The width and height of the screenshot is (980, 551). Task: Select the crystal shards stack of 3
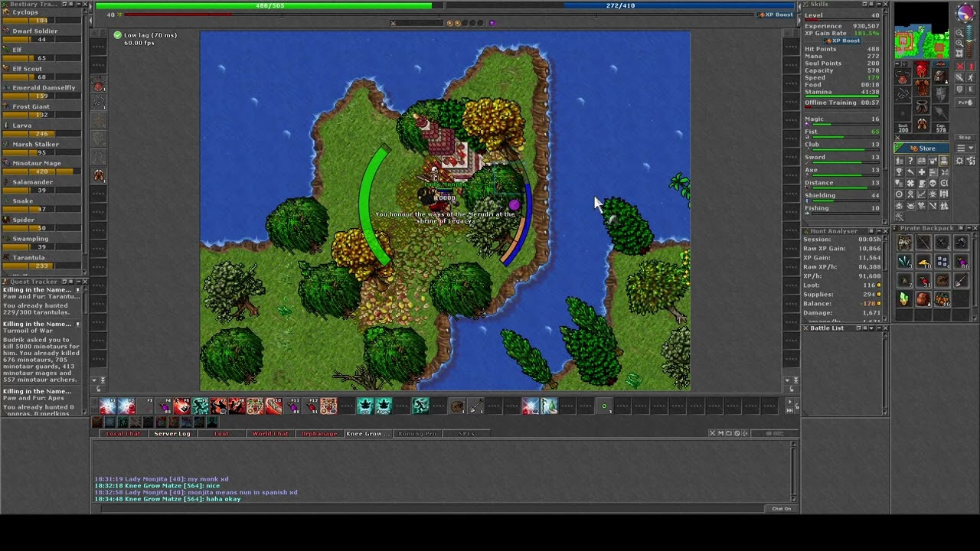click(x=905, y=262)
